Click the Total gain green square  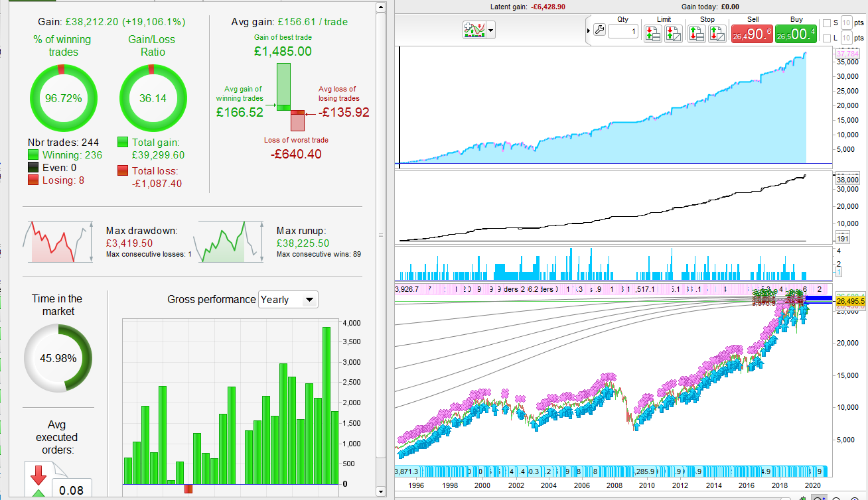[x=123, y=142]
